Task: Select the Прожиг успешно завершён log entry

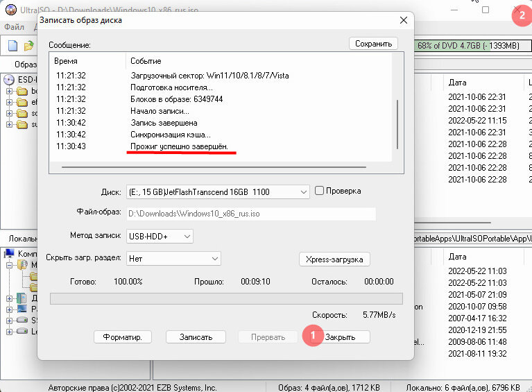Action: (179, 146)
